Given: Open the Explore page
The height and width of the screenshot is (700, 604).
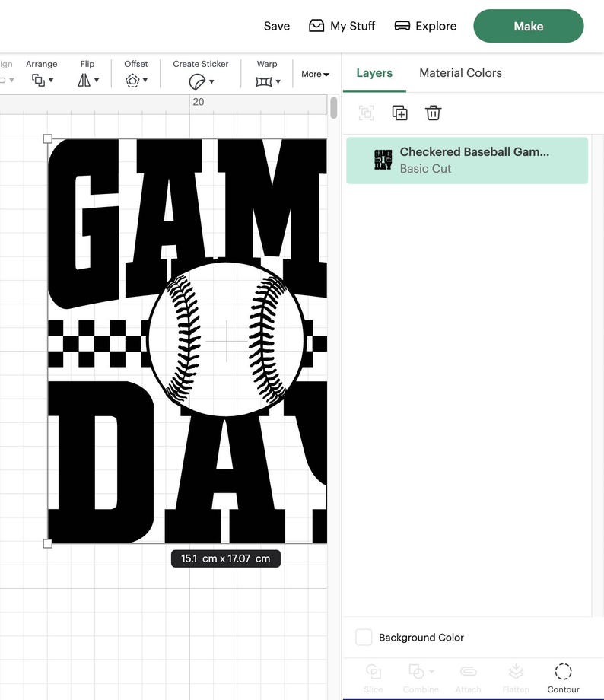Looking at the screenshot, I should (x=425, y=26).
